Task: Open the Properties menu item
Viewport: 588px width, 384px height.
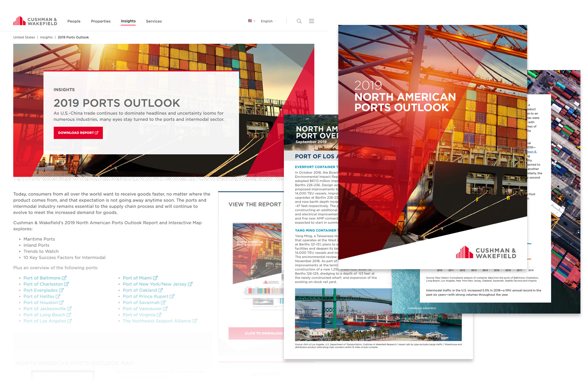Action: (101, 21)
